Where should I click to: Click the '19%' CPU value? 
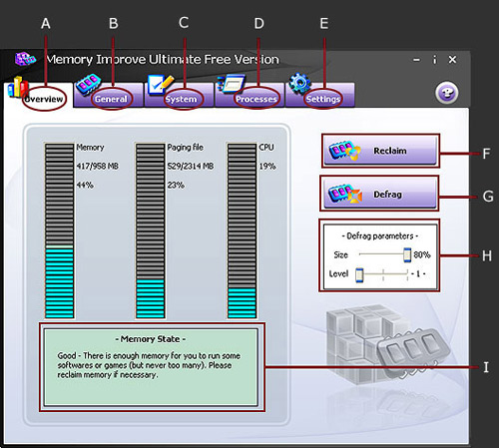coord(267,166)
